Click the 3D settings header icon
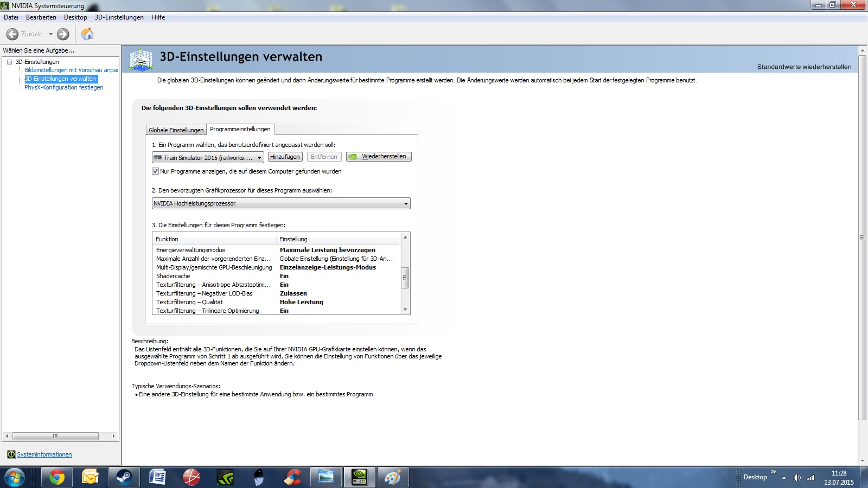The width and height of the screenshot is (868, 488). [x=141, y=59]
